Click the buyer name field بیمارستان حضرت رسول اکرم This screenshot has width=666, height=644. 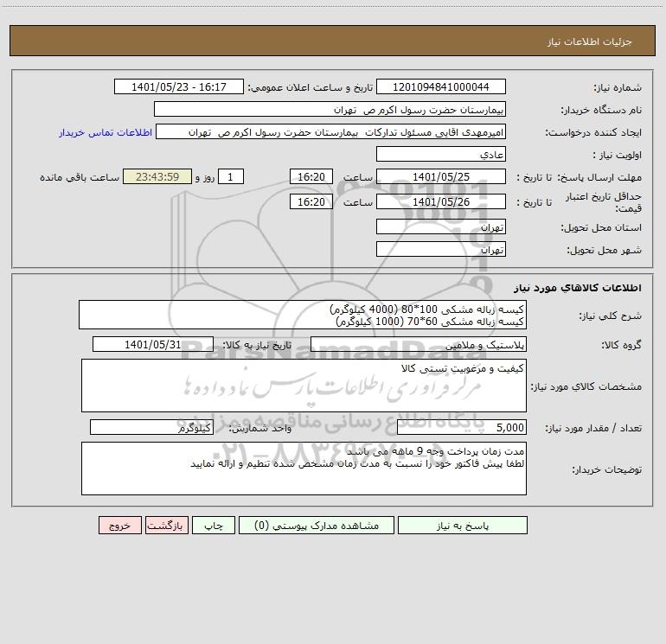[330, 110]
